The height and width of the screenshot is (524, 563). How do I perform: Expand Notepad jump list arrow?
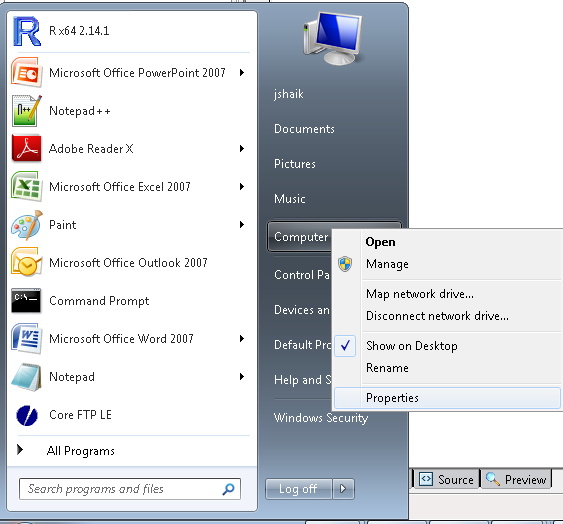242,376
